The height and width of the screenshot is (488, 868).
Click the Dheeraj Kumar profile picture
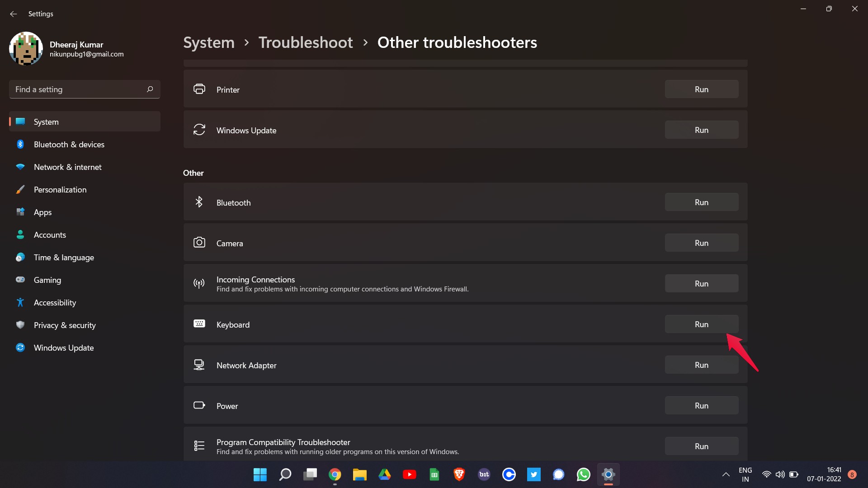point(26,49)
